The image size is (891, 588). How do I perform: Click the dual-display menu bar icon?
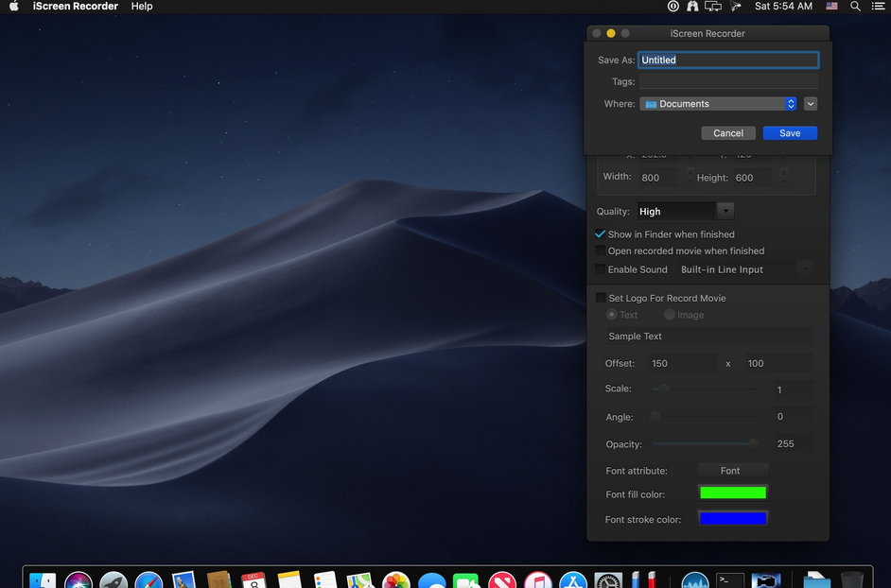tap(713, 7)
